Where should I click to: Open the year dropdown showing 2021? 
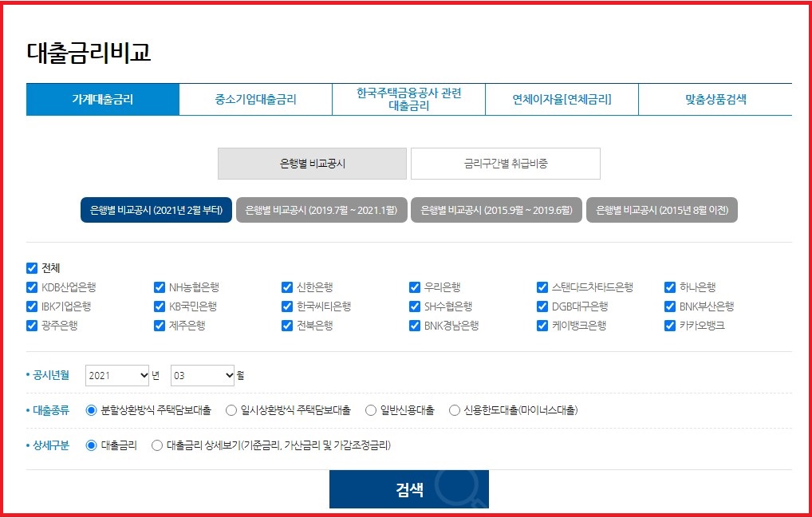click(117, 376)
